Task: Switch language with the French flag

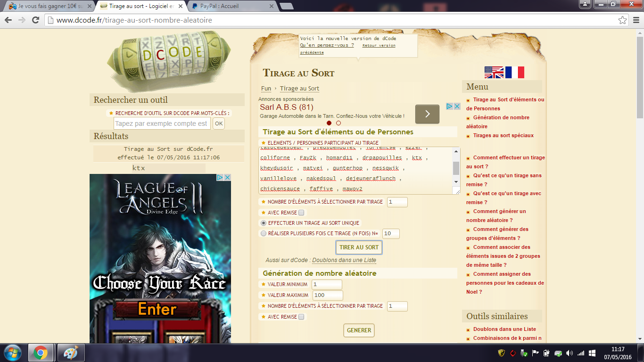Action: tap(515, 72)
